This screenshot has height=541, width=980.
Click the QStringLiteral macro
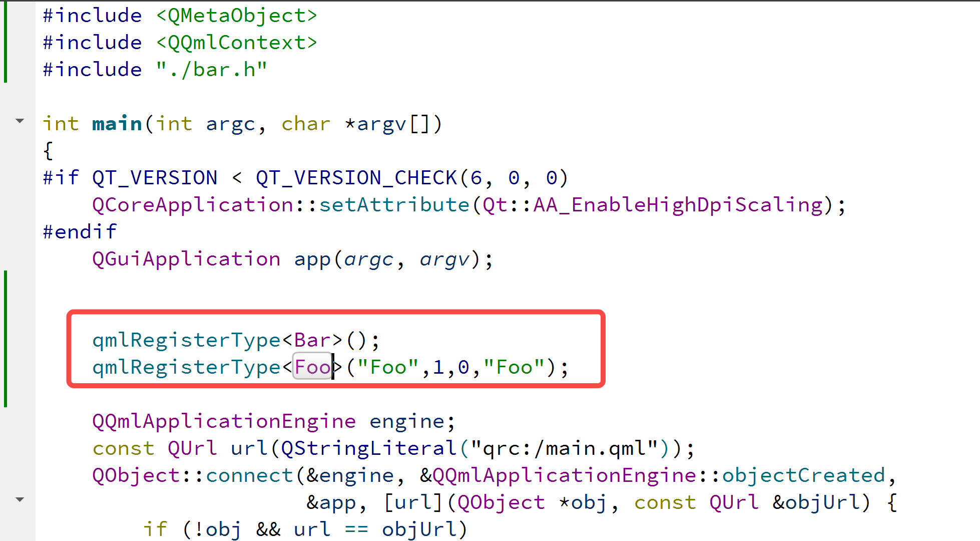click(369, 448)
